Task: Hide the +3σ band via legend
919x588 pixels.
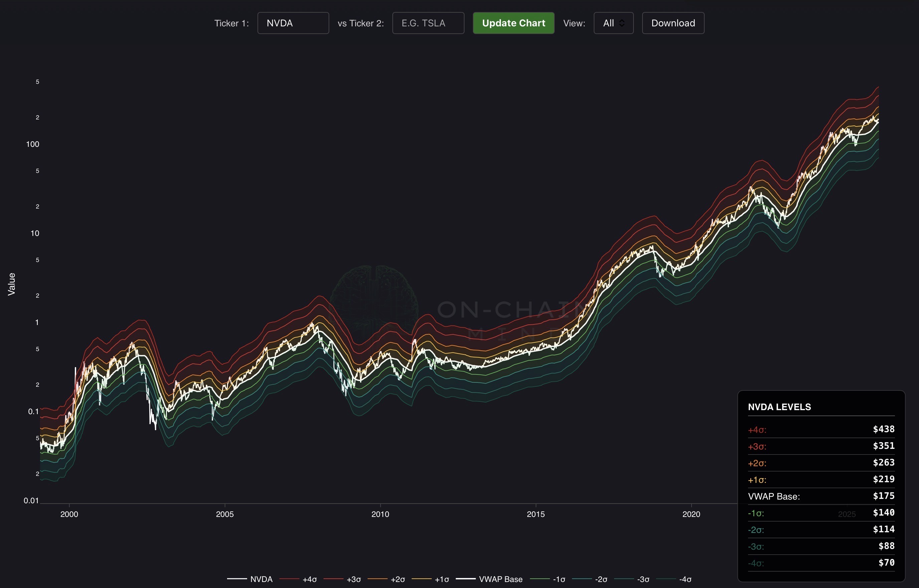Action: [353, 579]
